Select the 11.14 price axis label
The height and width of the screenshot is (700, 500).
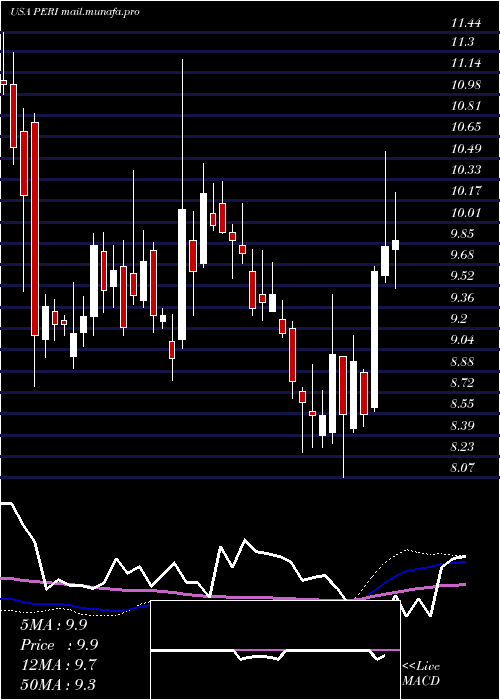pos(466,63)
